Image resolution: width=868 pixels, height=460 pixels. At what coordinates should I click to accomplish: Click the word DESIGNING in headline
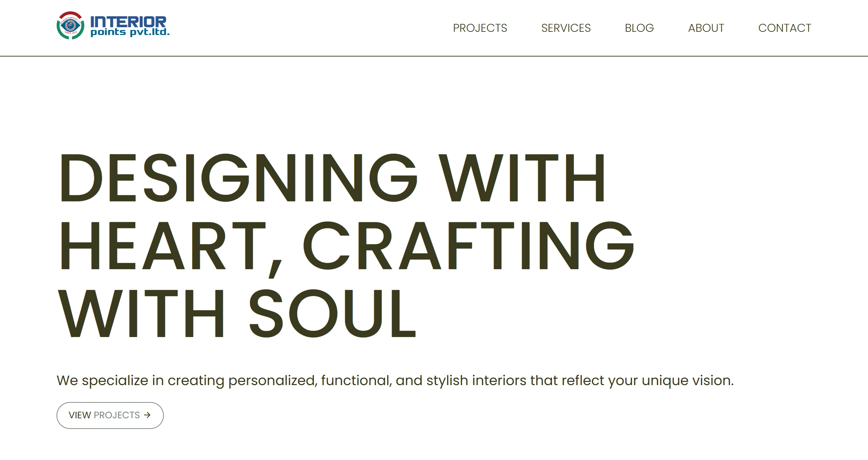tap(238, 178)
